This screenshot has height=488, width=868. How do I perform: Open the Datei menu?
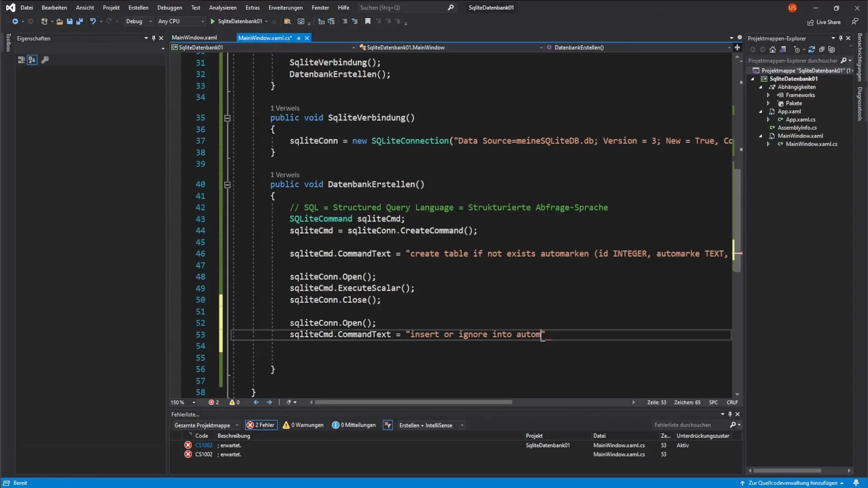click(27, 8)
